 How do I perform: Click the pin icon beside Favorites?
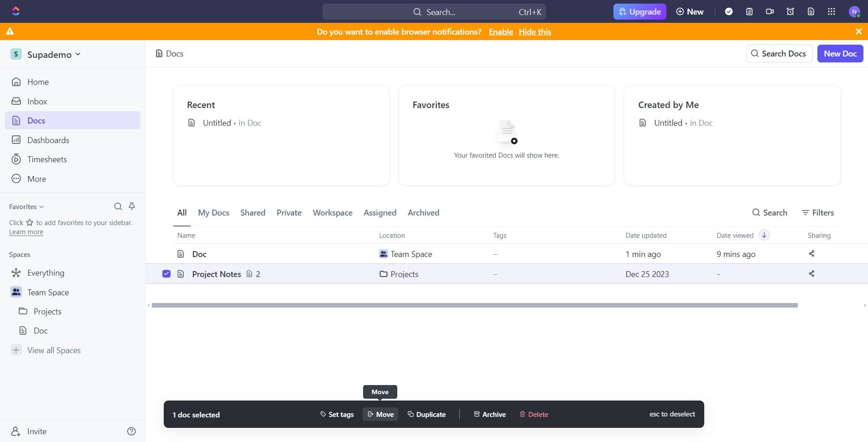pos(132,206)
